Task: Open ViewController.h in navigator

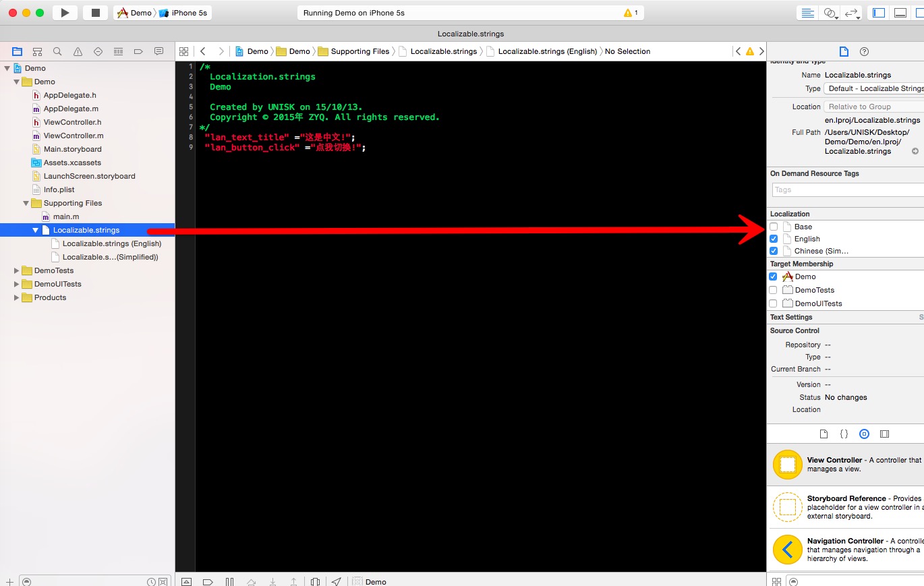Action: tap(72, 122)
